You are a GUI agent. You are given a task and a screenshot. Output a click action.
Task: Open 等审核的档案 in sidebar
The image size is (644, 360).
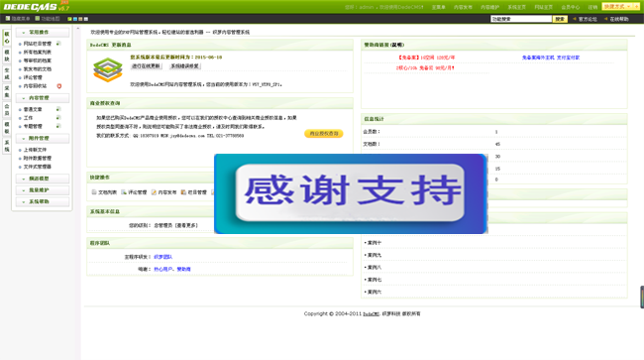(x=37, y=60)
